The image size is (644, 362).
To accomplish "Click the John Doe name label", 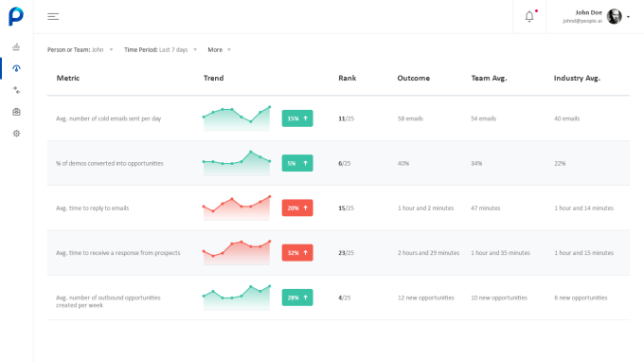I will click(588, 12).
